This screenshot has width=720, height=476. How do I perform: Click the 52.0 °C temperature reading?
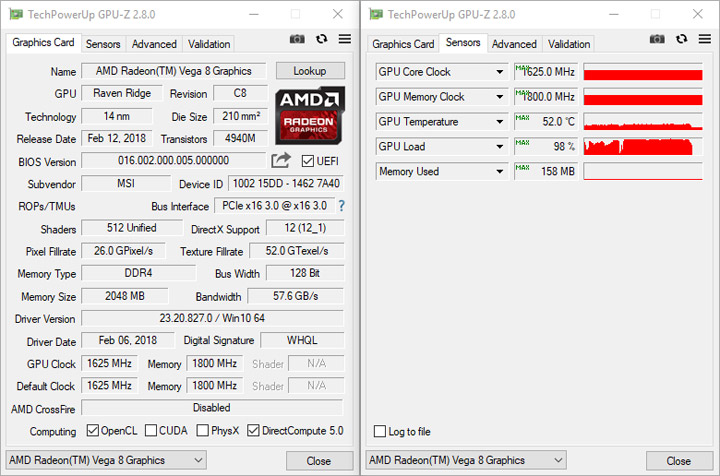tap(546, 122)
